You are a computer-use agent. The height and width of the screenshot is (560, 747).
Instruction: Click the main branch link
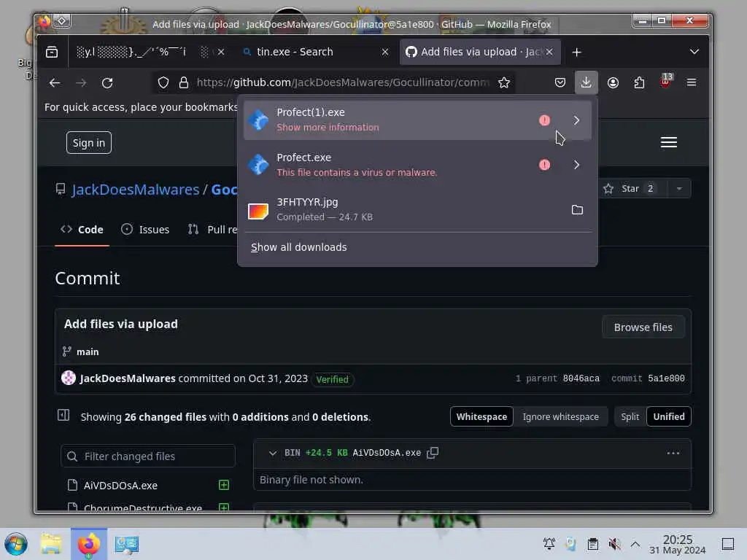(88, 352)
